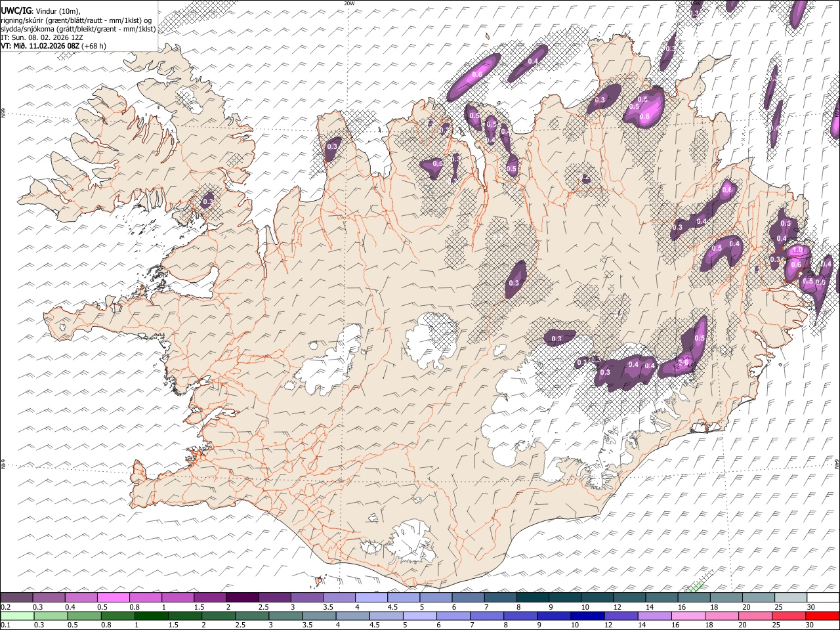Click the 'UWC/IG' title text
Image resolution: width=840 pixels, height=630 pixels.
tap(16, 10)
